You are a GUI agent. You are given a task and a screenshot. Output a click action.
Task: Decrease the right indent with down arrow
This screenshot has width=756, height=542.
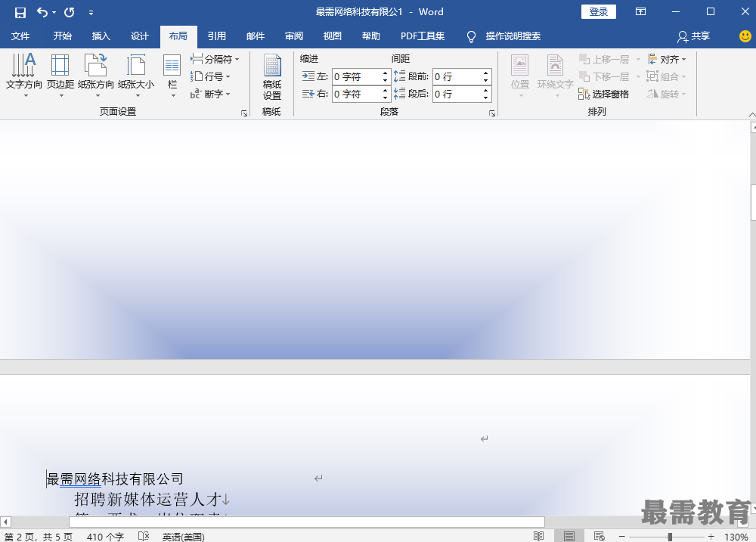coord(386,98)
